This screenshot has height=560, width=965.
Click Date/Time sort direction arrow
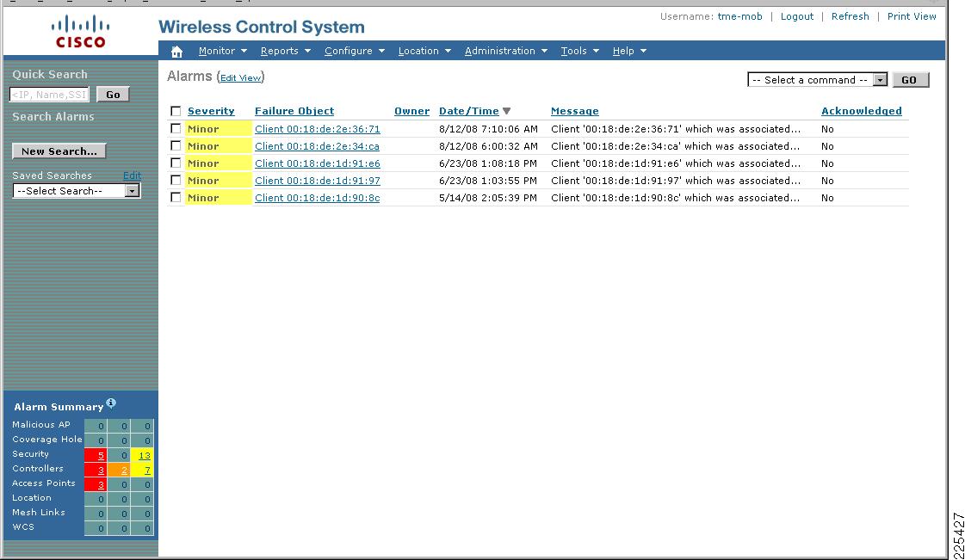click(x=506, y=111)
